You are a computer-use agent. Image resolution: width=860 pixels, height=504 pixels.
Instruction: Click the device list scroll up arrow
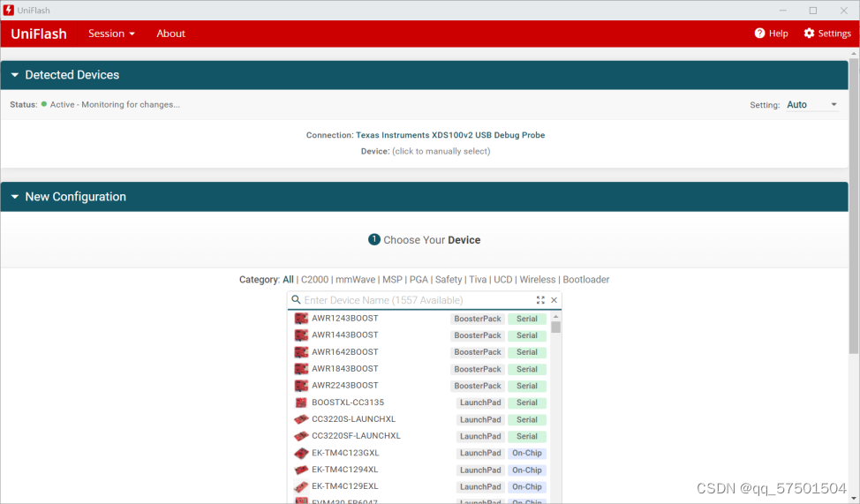(555, 317)
